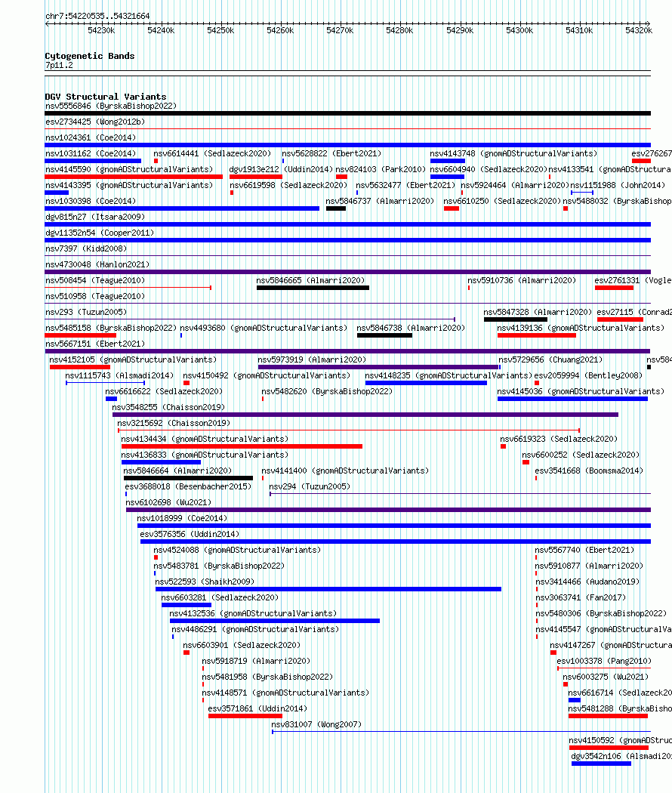
Task: Select nsv5628822 (Ebert2021) label
Action: click(x=331, y=154)
